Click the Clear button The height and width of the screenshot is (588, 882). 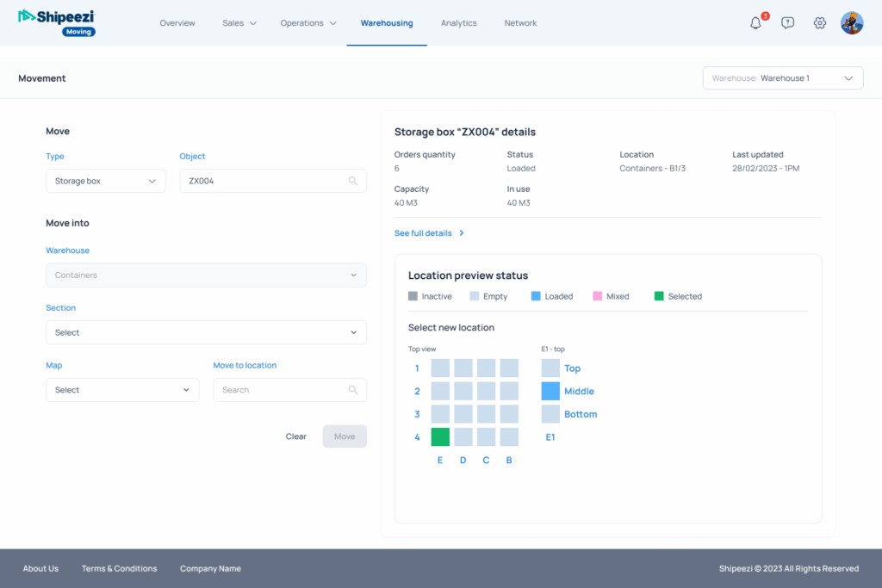point(295,436)
